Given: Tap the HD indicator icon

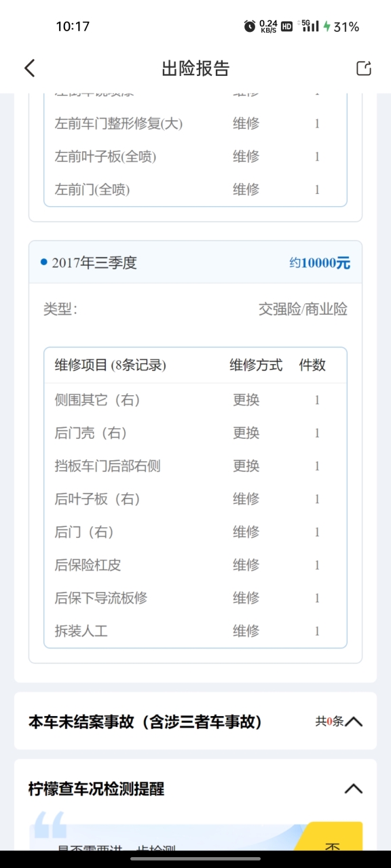Looking at the screenshot, I should click(286, 26).
